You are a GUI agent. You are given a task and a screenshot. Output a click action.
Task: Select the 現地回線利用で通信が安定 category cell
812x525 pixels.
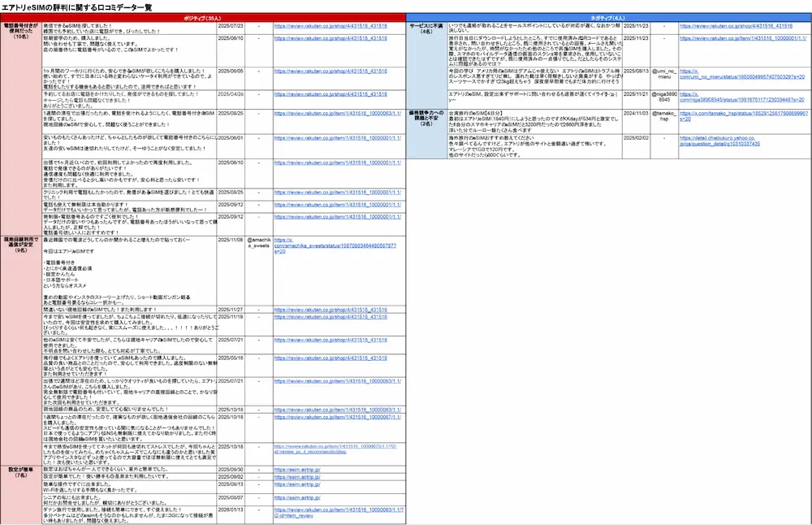19,245
